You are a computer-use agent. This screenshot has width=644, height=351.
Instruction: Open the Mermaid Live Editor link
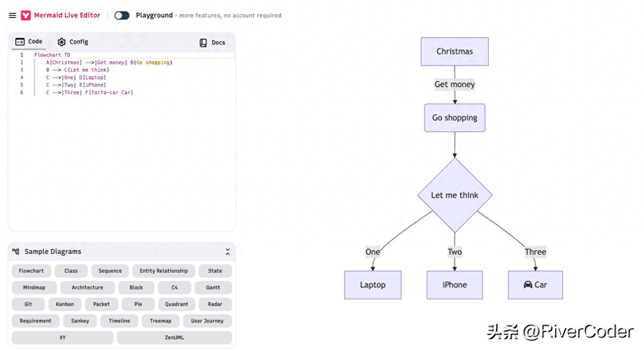click(x=67, y=15)
